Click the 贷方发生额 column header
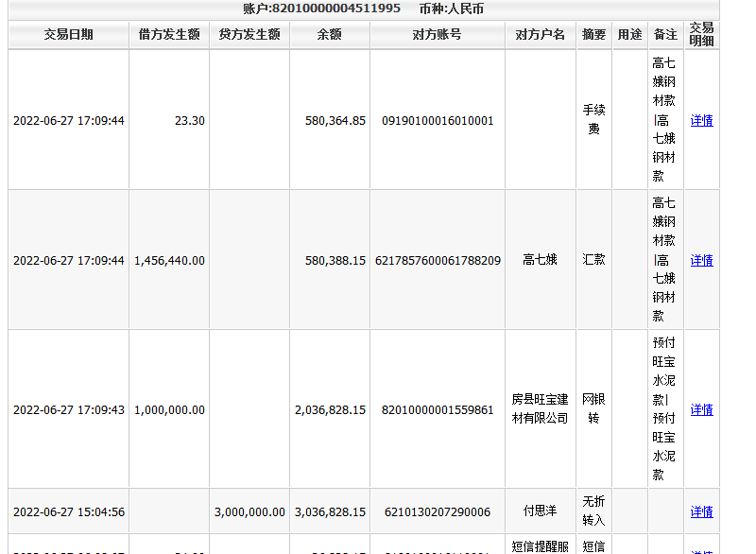This screenshot has width=756, height=554. [x=249, y=35]
